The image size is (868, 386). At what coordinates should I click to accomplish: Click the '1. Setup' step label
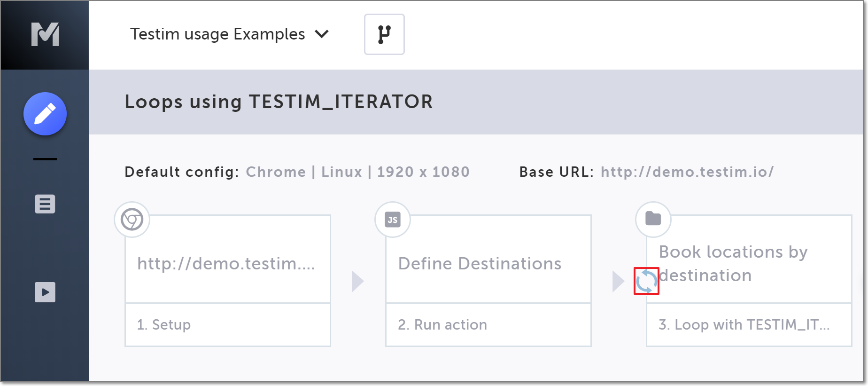coord(164,325)
